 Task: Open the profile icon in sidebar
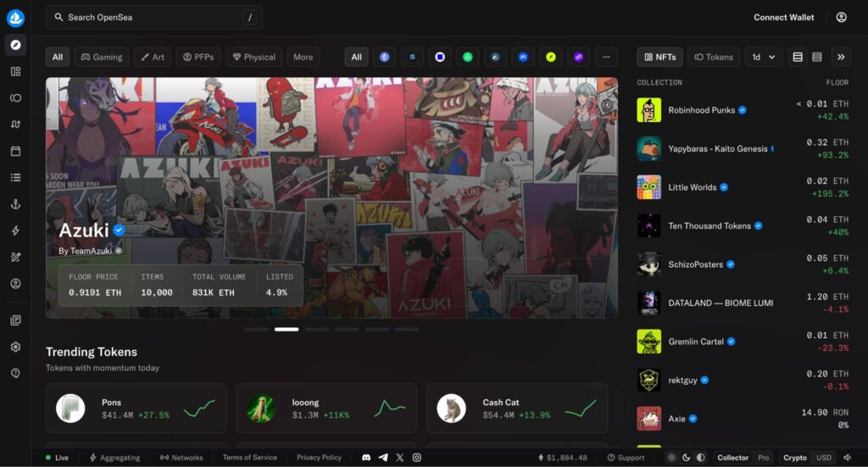tap(15, 284)
